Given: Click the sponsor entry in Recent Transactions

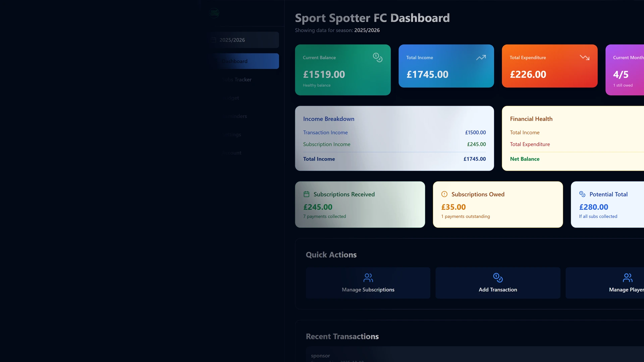Looking at the screenshot, I should [x=320, y=355].
